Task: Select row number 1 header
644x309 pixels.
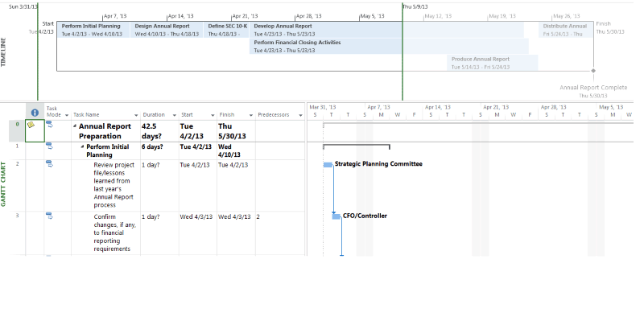Action: [x=17, y=151]
